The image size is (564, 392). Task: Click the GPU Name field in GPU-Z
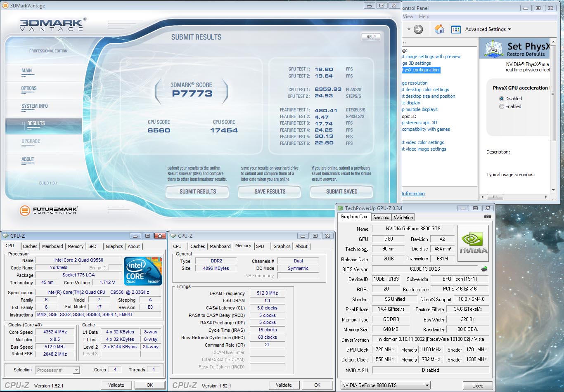tap(413, 229)
